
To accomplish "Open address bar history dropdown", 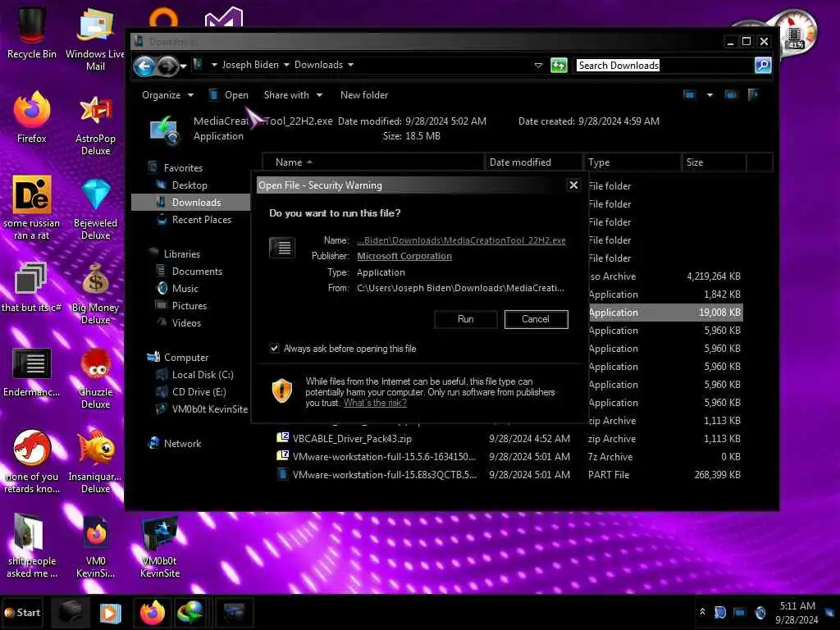I will tap(538, 66).
